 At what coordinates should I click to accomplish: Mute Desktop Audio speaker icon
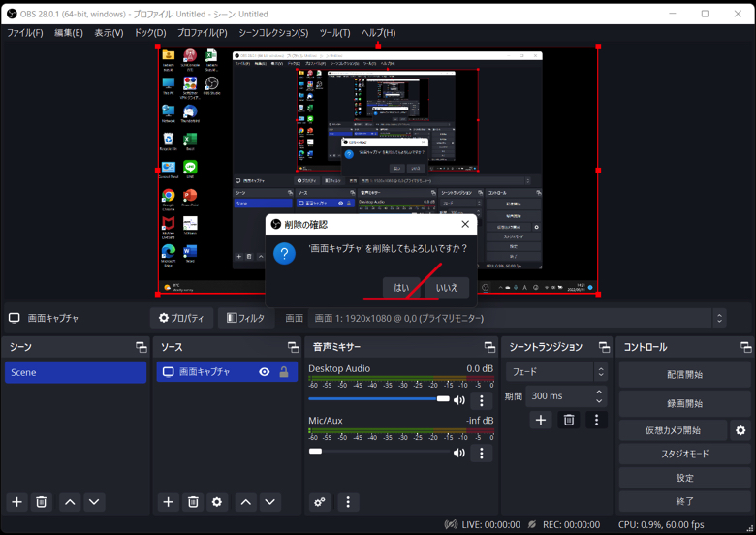point(459,400)
